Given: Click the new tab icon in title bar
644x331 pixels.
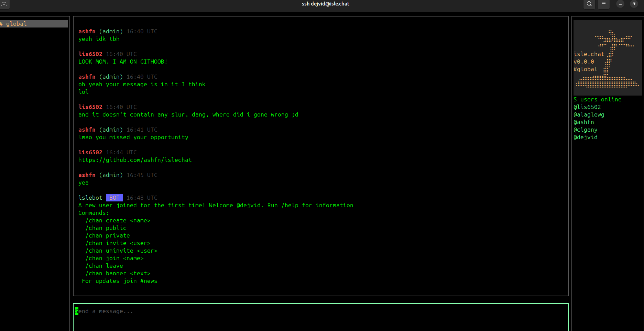Looking at the screenshot, I should pos(4,4).
